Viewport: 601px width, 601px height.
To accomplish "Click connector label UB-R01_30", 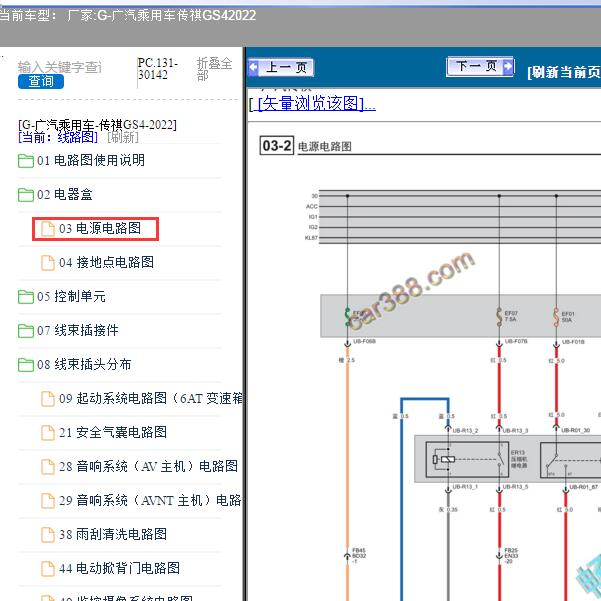I will click(576, 430).
